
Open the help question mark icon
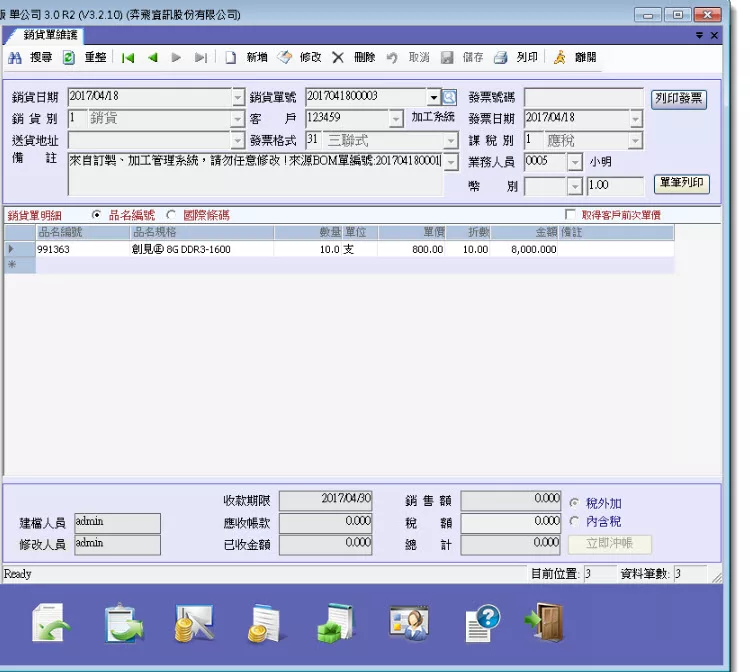pyautogui.click(x=482, y=623)
